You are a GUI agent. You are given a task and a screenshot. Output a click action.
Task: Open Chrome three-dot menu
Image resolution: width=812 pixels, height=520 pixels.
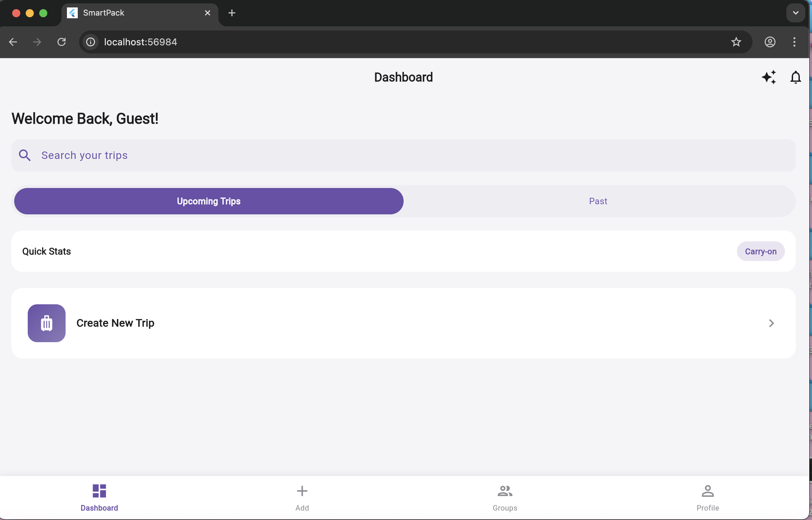(794, 42)
